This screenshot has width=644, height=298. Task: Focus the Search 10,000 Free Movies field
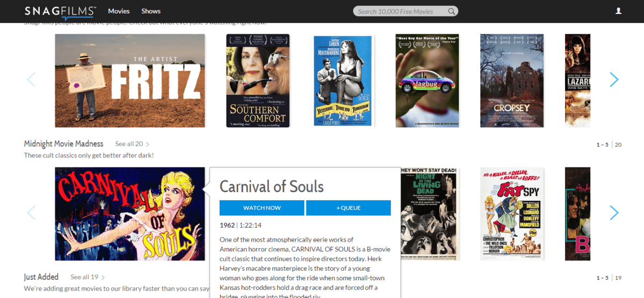[406, 11]
